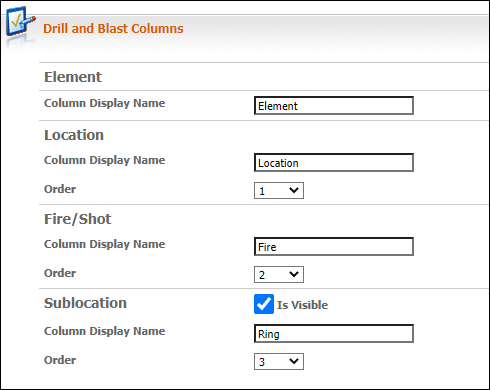Click the Order label under Fire/Shot
This screenshot has width=490, height=390.
pyautogui.click(x=60, y=273)
